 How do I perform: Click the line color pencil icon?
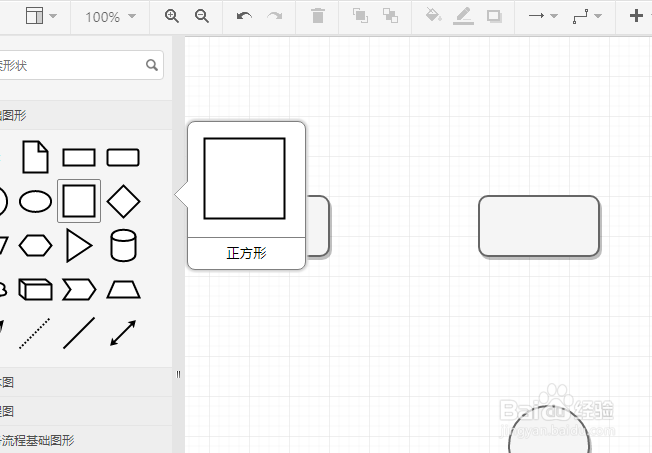point(463,16)
